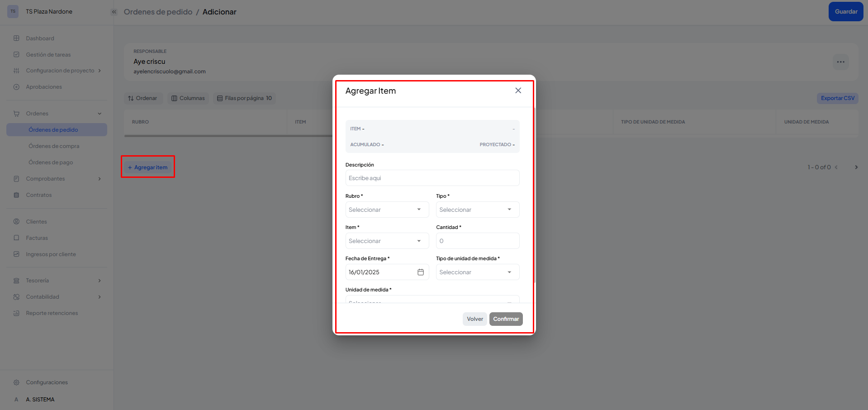Click the three-dots options button

pos(840,62)
